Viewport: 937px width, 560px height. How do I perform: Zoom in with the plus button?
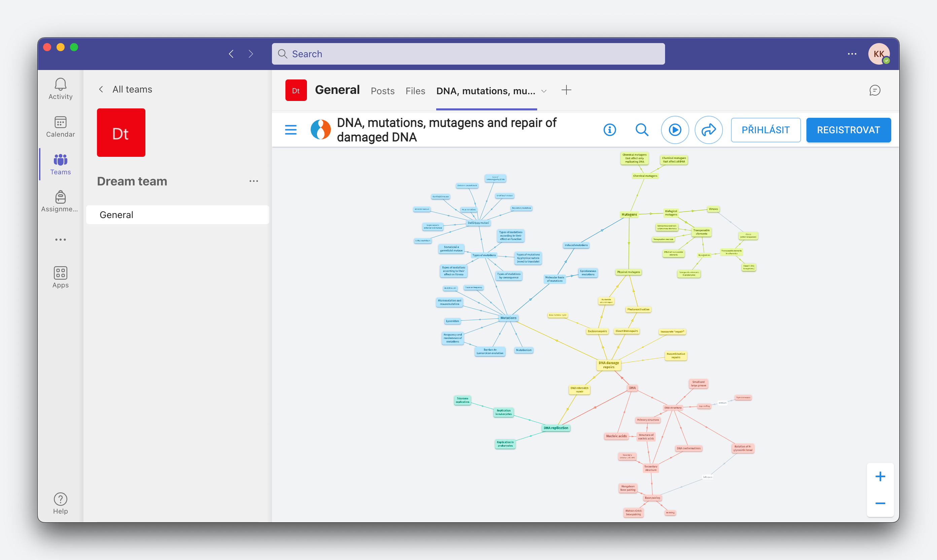880,476
